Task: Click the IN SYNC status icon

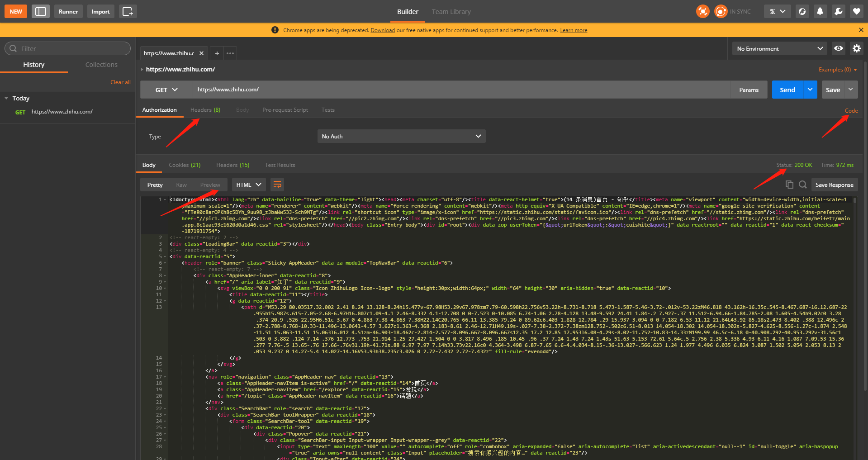Action: coord(721,11)
